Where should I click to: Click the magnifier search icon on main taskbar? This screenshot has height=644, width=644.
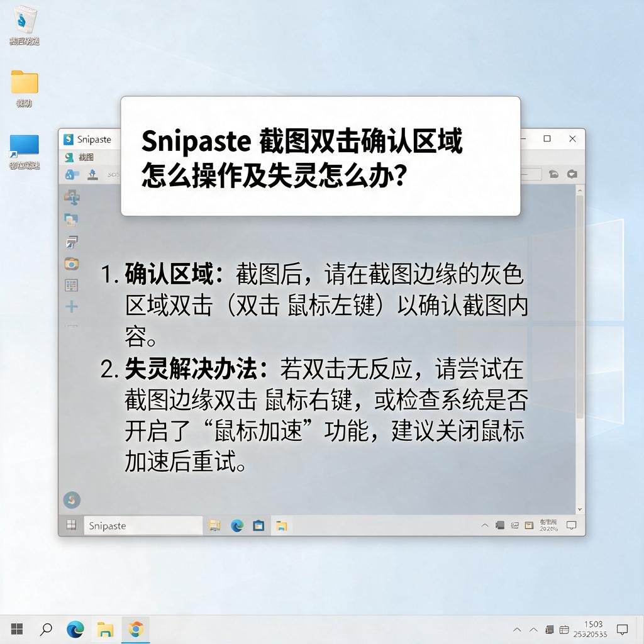pos(47,629)
